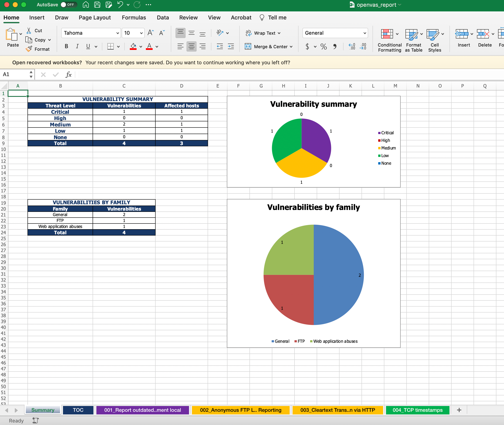Open the Tahoma font name dropdown
This screenshot has width=504, height=425.
click(117, 33)
